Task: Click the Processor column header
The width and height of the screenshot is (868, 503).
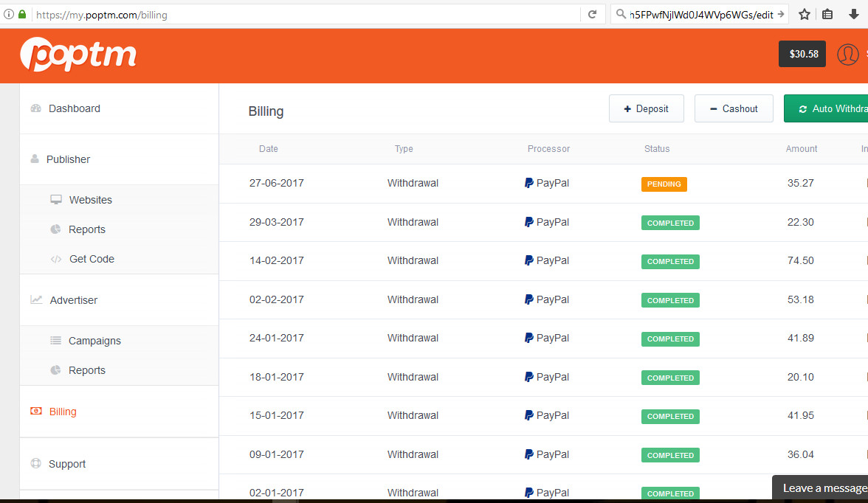Action: tap(548, 149)
